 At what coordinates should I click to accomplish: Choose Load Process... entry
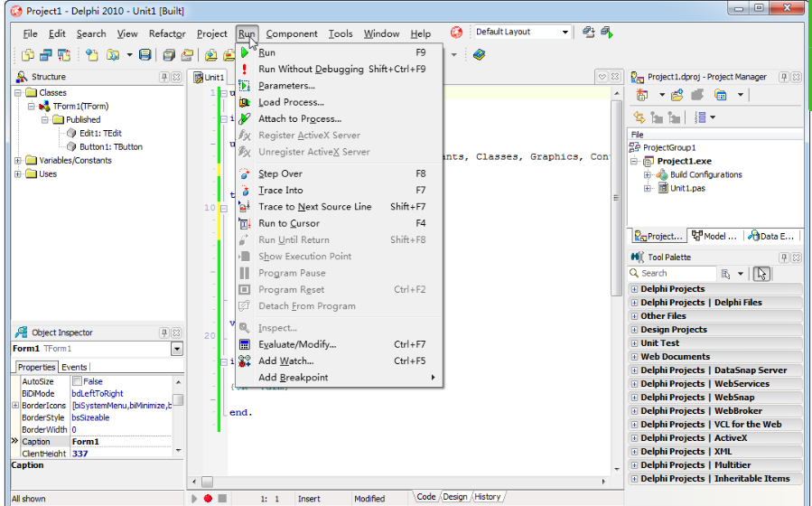(x=340, y=102)
